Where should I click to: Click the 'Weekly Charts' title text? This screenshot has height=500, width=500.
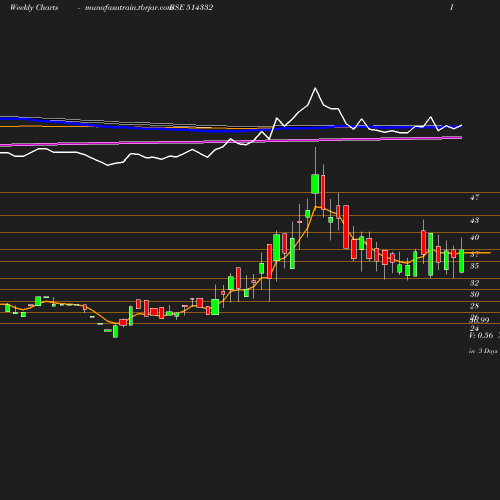pos(34,8)
